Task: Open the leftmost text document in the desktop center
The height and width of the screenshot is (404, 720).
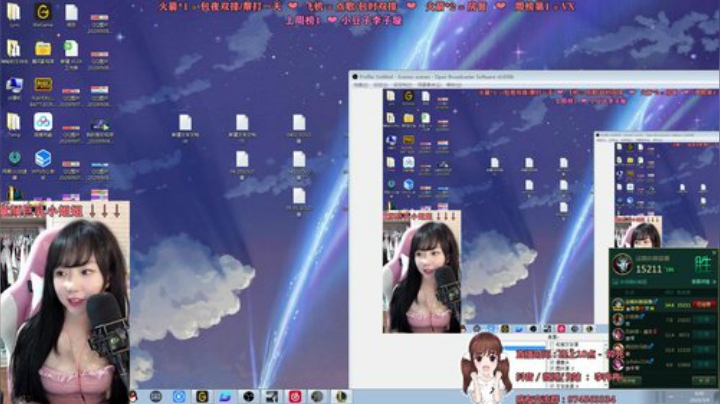Action: [x=185, y=128]
